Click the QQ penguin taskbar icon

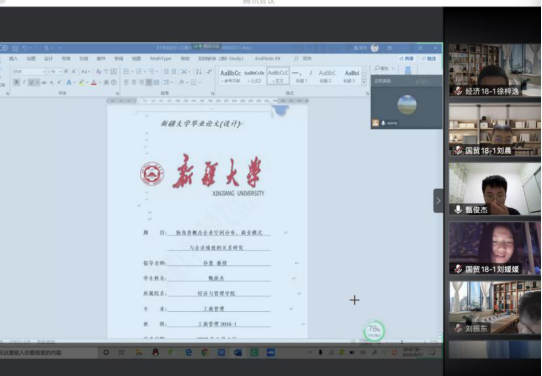click(156, 352)
